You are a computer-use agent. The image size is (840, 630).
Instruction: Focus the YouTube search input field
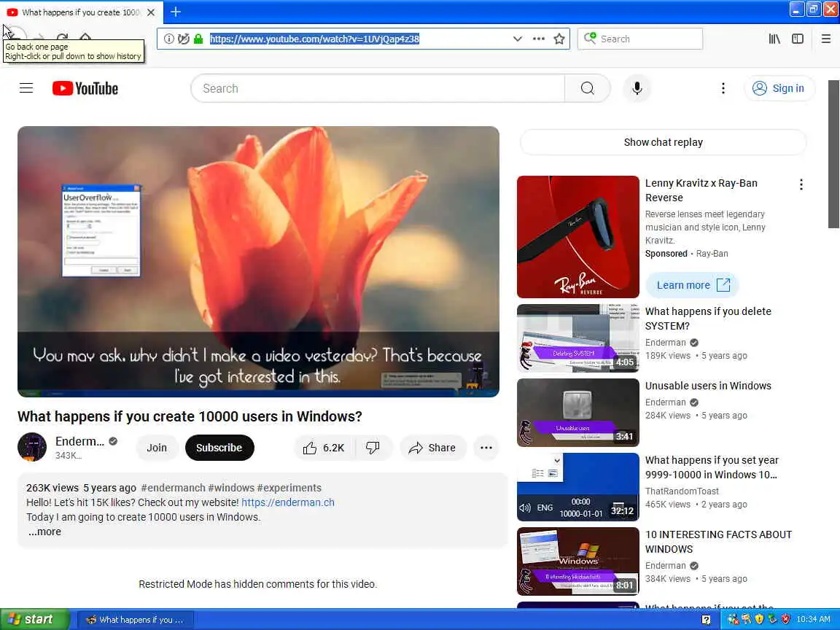pyautogui.click(x=378, y=88)
